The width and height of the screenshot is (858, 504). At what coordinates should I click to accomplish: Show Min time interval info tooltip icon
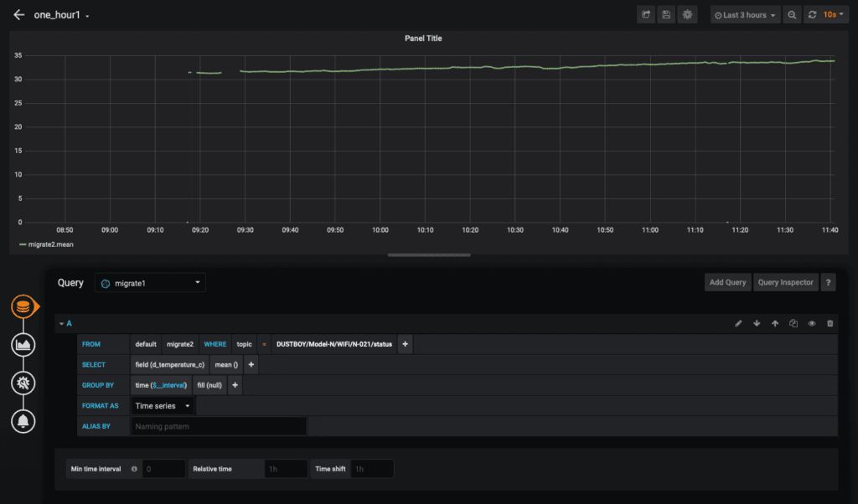(x=134, y=469)
